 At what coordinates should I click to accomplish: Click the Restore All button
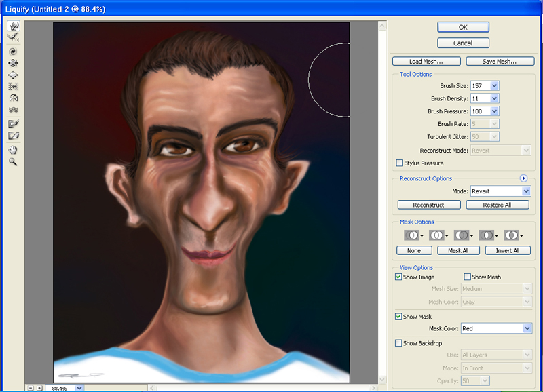click(498, 205)
